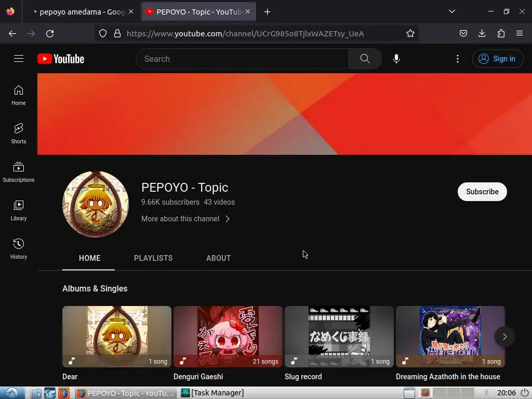The image size is (532, 399).
Task: Expand the list all tabs dropdown
Action: point(452,11)
